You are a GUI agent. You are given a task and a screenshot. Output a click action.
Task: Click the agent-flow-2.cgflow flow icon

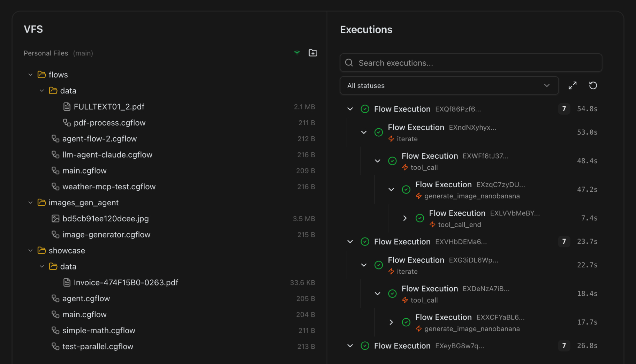coord(55,139)
